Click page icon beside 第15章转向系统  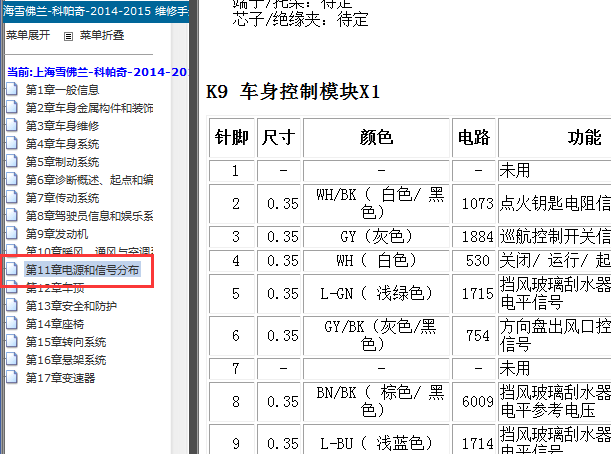[12, 341]
